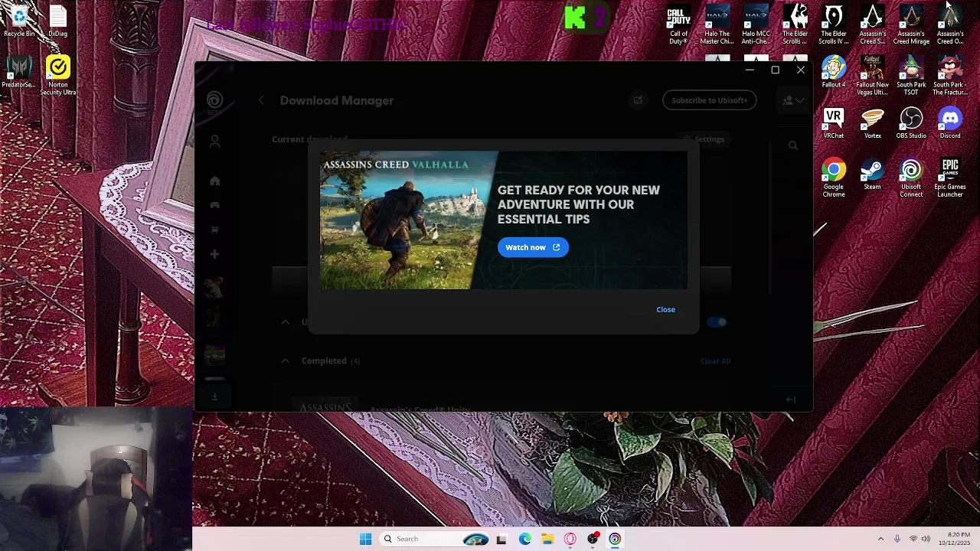Open Norton Security Ultra shortcut
The width and height of the screenshot is (980, 551).
point(58,76)
